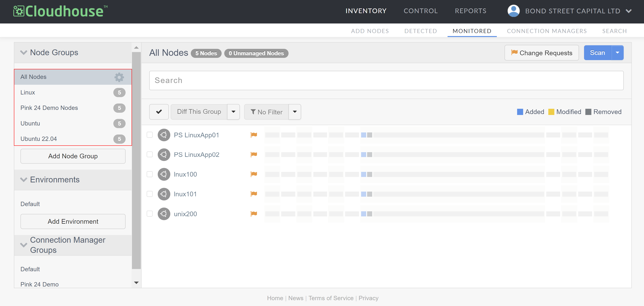Select the lnux100 node checkbox
Viewport: 644px width, 306px height.
tap(149, 174)
